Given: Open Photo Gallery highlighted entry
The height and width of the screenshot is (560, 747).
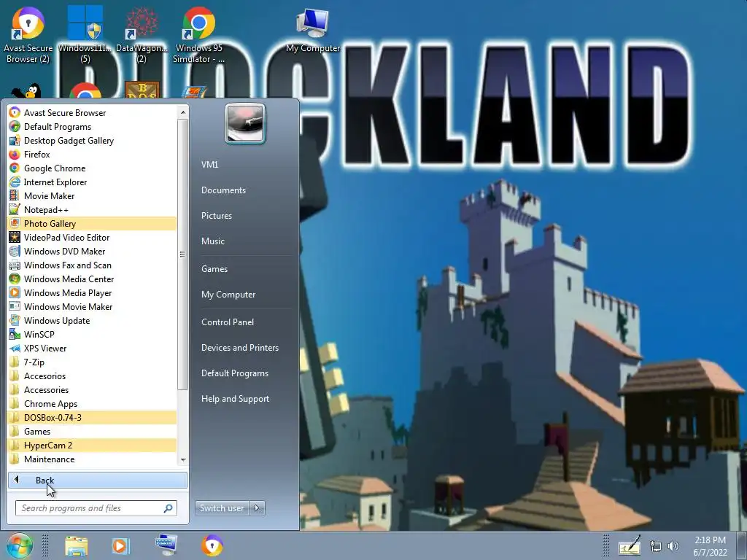Looking at the screenshot, I should [93, 223].
